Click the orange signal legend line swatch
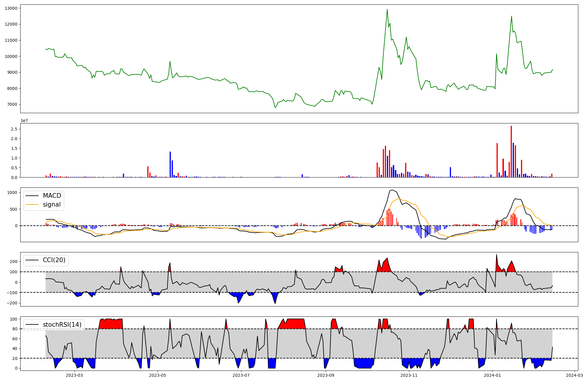 [32, 205]
